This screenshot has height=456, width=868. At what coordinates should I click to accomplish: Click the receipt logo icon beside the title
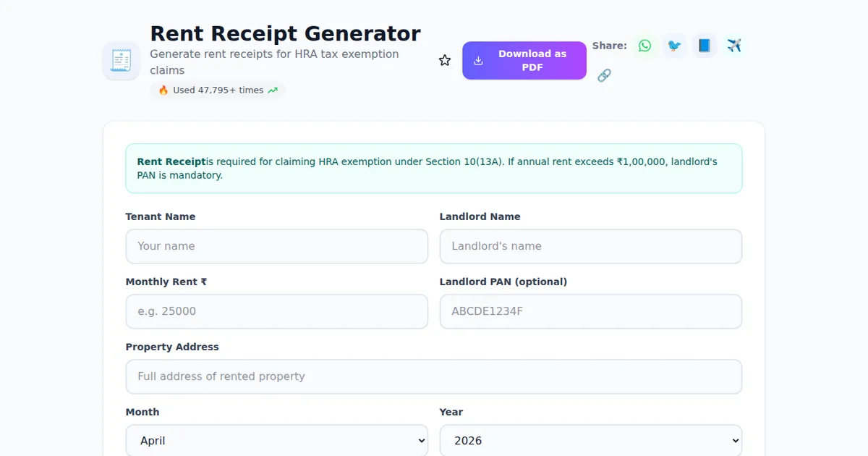pos(121,61)
